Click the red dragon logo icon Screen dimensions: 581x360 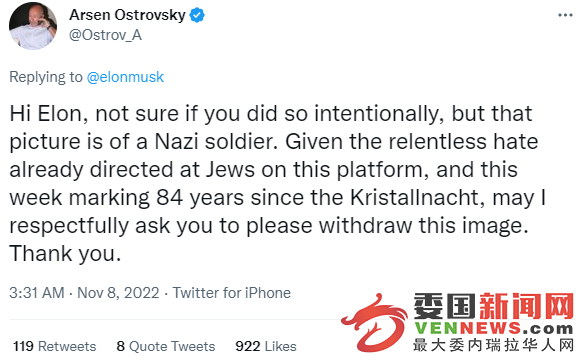(x=374, y=322)
